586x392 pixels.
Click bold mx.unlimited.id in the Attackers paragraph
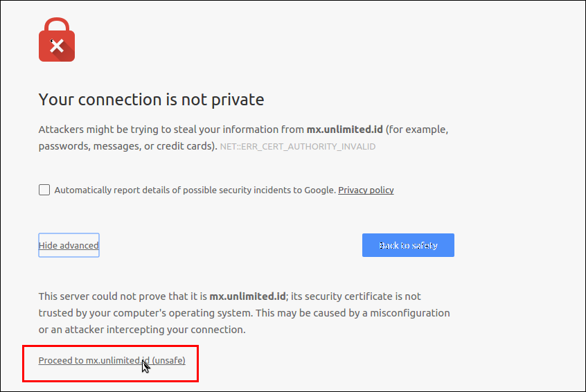pos(344,130)
